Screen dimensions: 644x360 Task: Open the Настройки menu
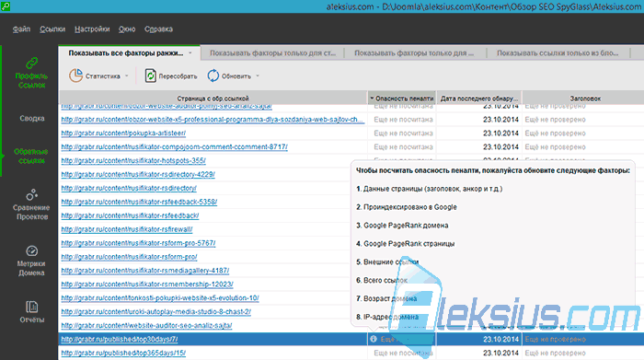tap(92, 29)
